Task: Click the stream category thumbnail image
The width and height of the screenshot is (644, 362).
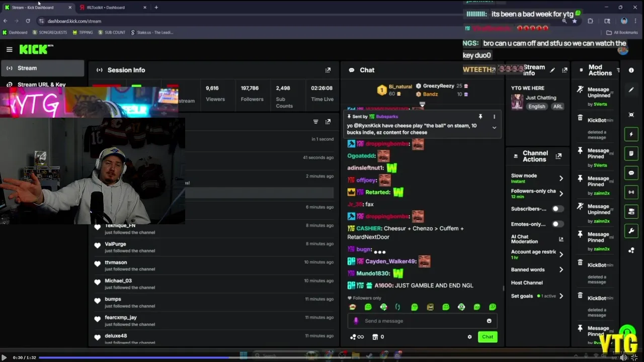Action: tap(517, 102)
